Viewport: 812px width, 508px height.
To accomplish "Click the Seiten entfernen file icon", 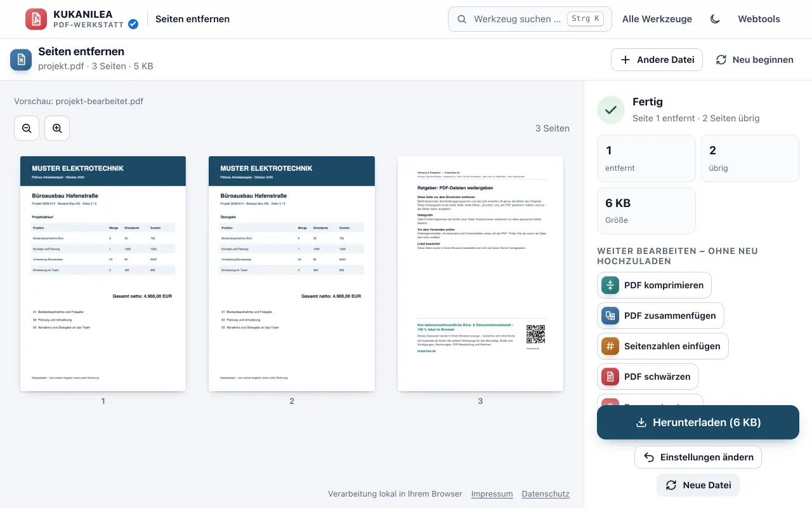I will pos(21,60).
